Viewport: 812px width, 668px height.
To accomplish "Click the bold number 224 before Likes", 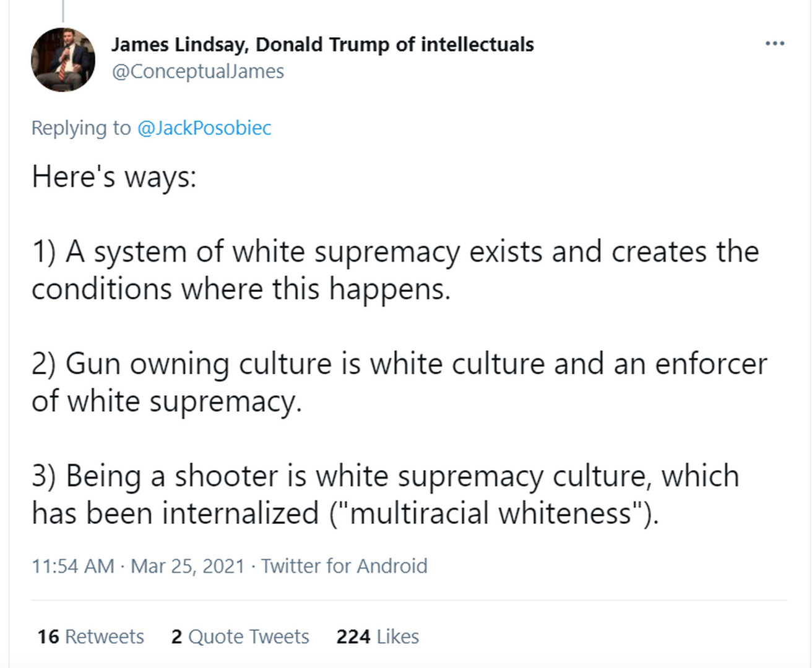I will tap(353, 636).
